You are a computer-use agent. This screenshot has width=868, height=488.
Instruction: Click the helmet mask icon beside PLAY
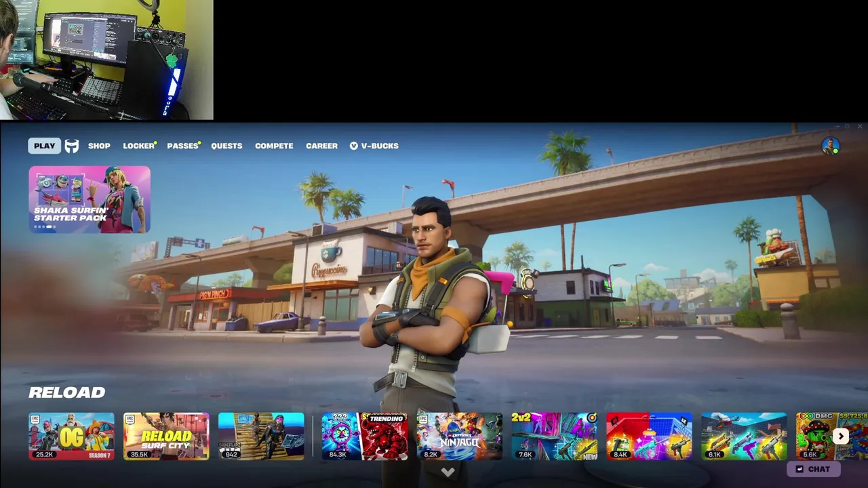click(72, 146)
